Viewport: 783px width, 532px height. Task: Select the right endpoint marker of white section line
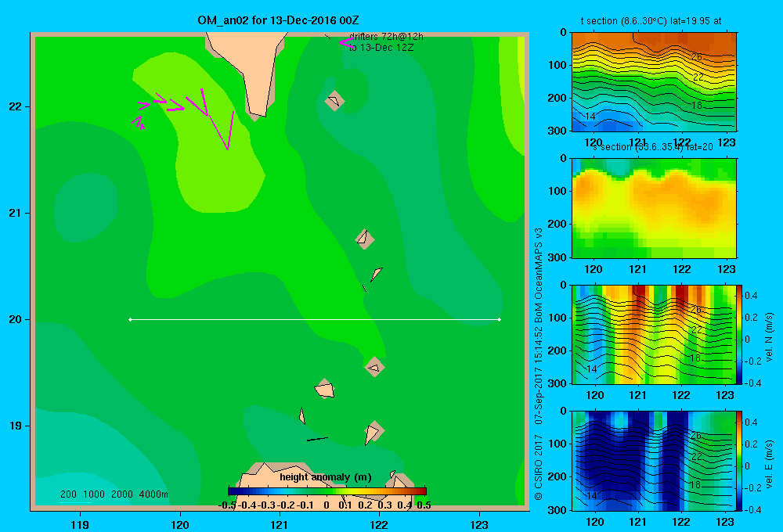tap(500, 319)
